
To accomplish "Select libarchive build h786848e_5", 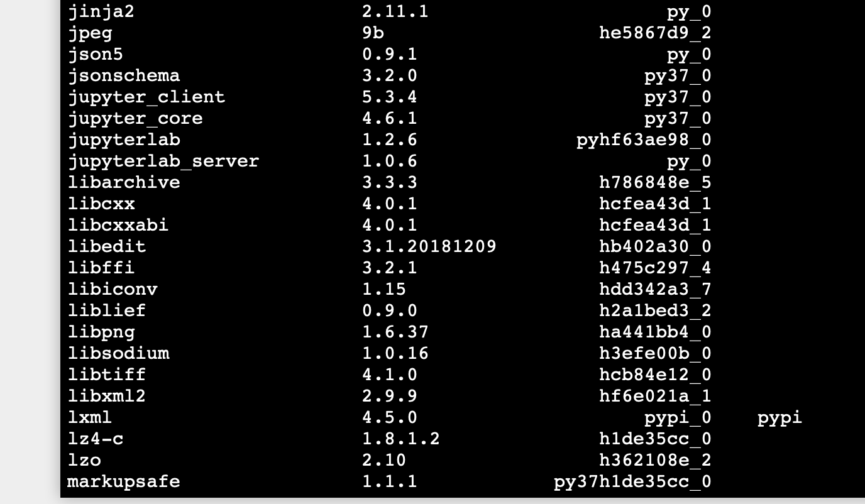I will click(x=655, y=182).
